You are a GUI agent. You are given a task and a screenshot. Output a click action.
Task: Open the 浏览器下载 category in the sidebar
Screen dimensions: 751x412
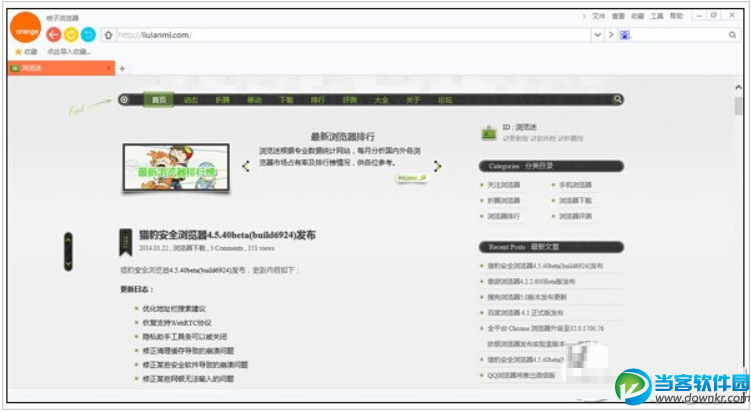click(575, 200)
